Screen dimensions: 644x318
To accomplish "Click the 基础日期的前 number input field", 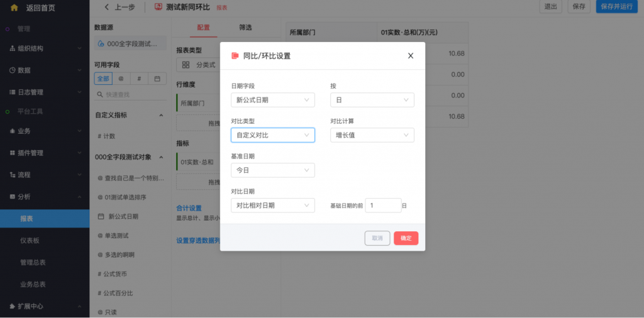I will [382, 206].
